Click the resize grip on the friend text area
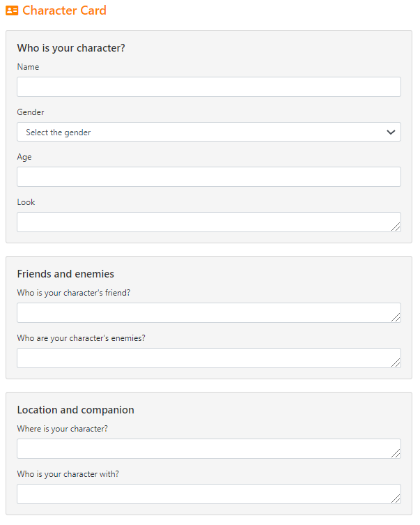Screen dimensions: 420x525 click(396, 318)
